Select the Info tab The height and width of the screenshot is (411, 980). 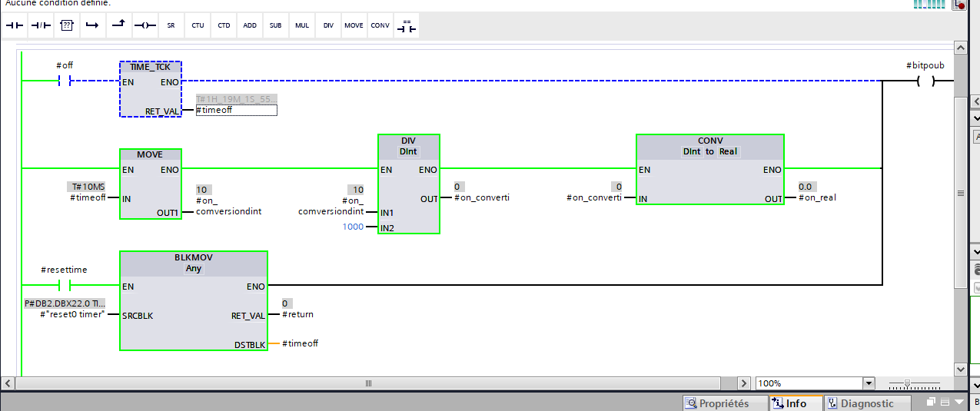pos(796,403)
